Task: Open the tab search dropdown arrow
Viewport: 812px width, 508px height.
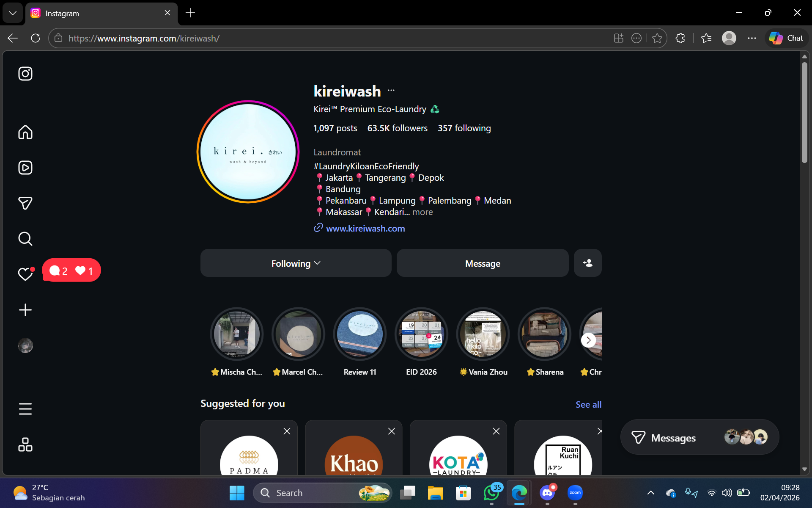Action: tap(13, 13)
